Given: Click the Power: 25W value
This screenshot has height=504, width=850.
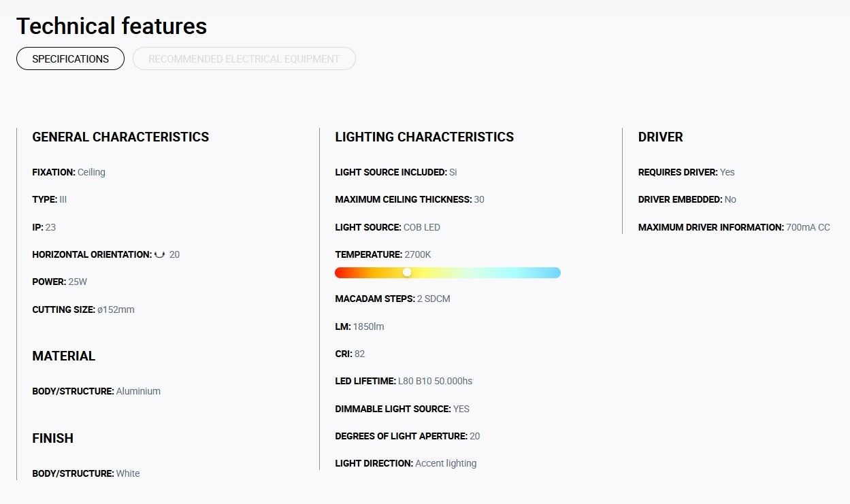Looking at the screenshot, I should [78, 282].
